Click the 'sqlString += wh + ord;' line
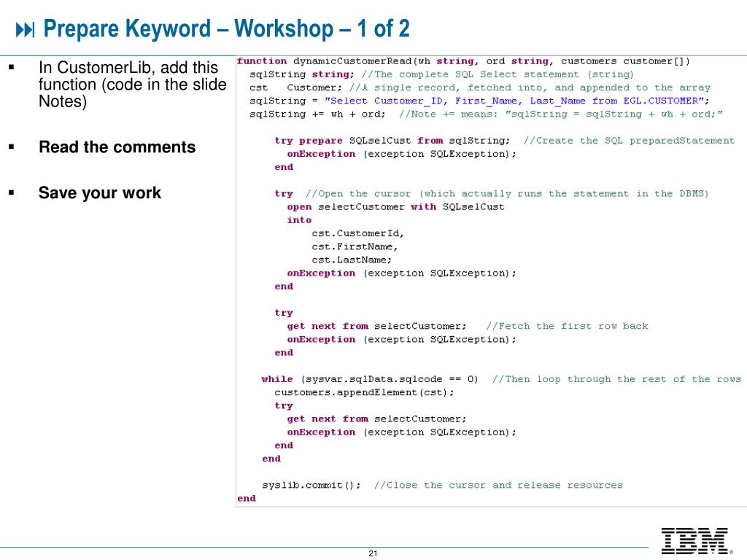Image resolution: width=747 pixels, height=560 pixels. (486, 114)
